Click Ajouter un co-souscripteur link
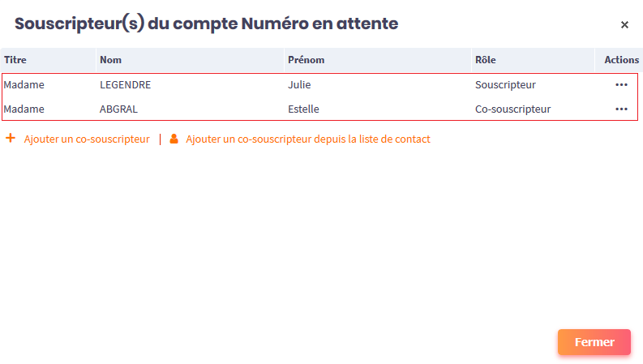 pyautogui.click(x=87, y=139)
